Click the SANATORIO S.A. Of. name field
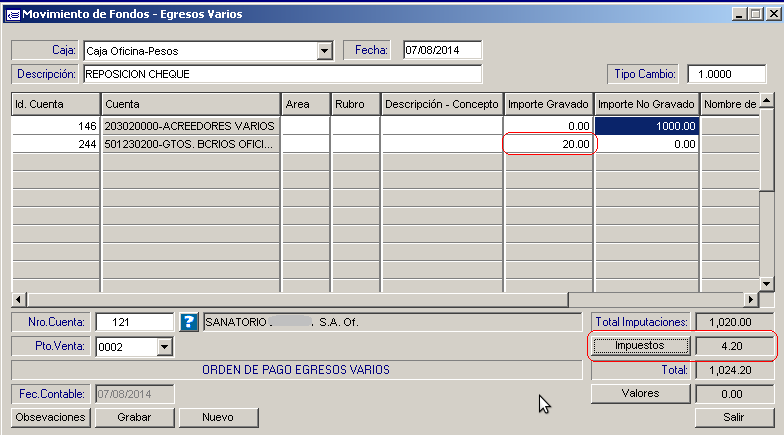Viewport: 784px width, 435px height. (x=393, y=322)
